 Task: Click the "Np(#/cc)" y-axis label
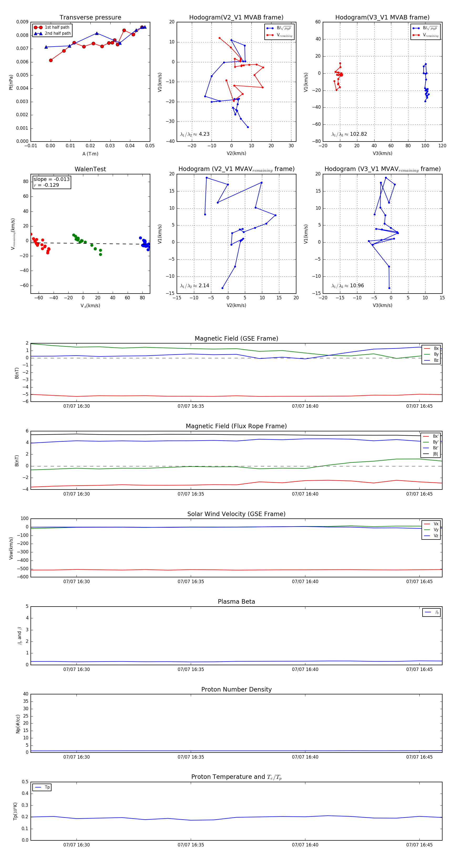pos(18,724)
